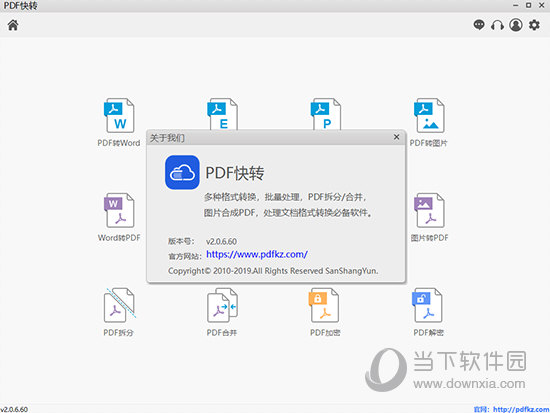
Task: Close the PDF快转 main window
Action: pyautogui.click(x=542, y=5)
